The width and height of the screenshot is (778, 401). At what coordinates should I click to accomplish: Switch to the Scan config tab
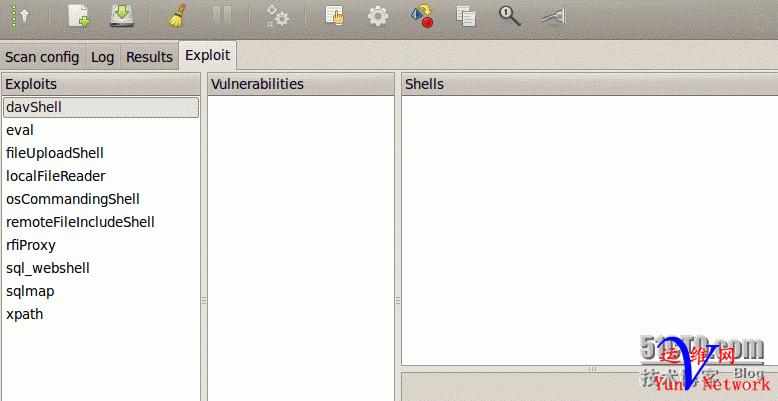click(x=42, y=57)
